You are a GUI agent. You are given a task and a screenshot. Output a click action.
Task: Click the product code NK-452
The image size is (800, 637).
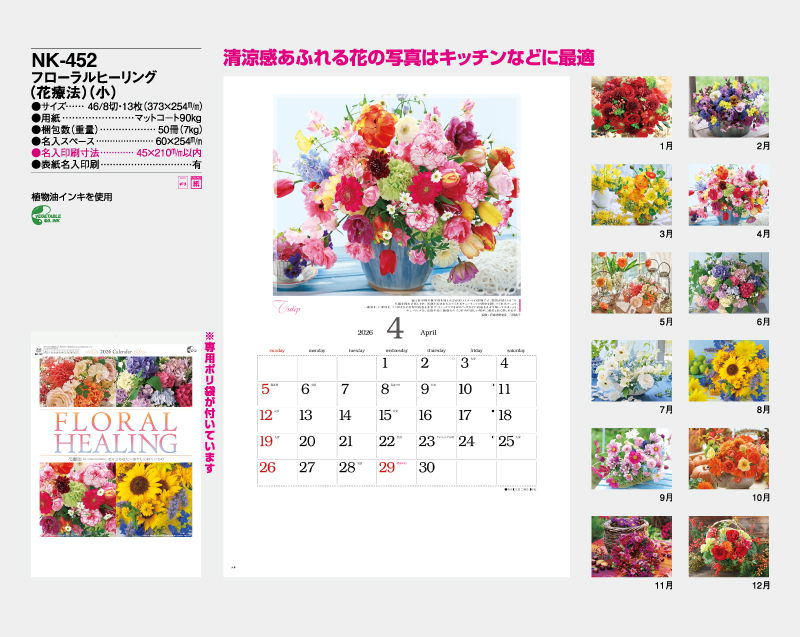[x=64, y=61]
